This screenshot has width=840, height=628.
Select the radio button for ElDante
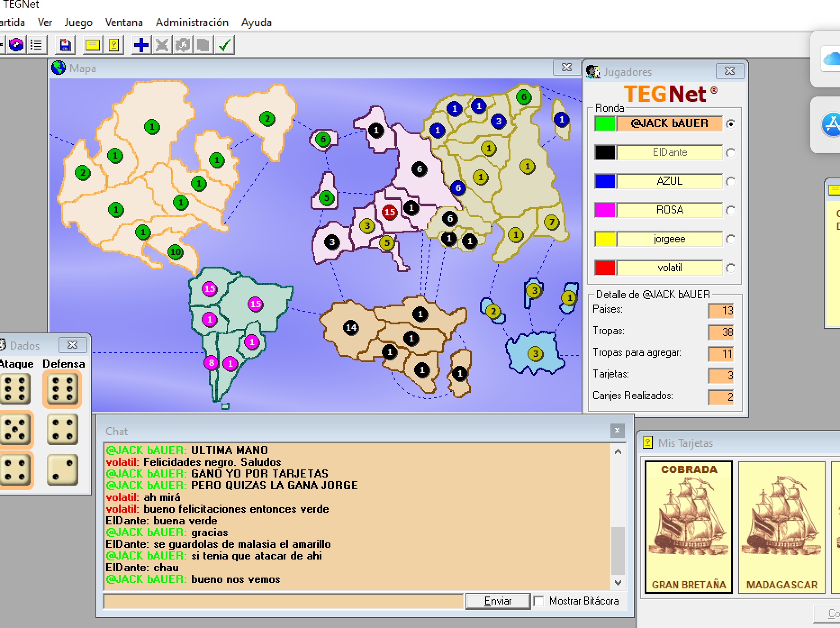(x=731, y=153)
